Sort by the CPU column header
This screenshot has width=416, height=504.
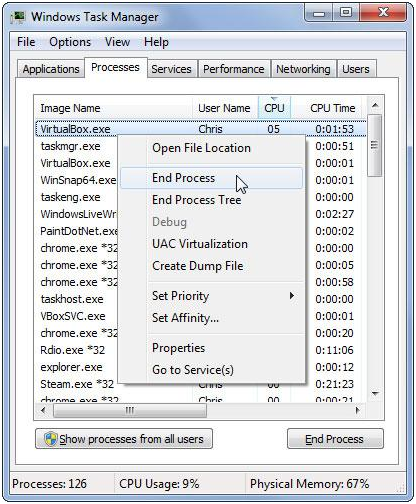274,108
